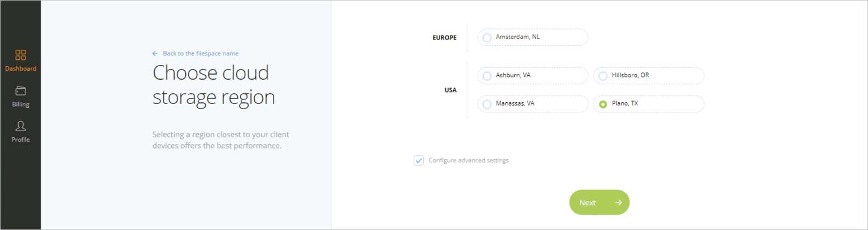Image resolution: width=868 pixels, height=230 pixels.
Task: Click the Billing wallet icon
Action: (20, 91)
